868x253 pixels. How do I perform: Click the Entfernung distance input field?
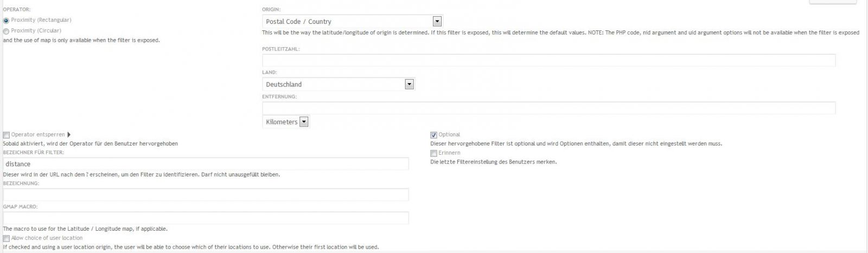pos(548,108)
